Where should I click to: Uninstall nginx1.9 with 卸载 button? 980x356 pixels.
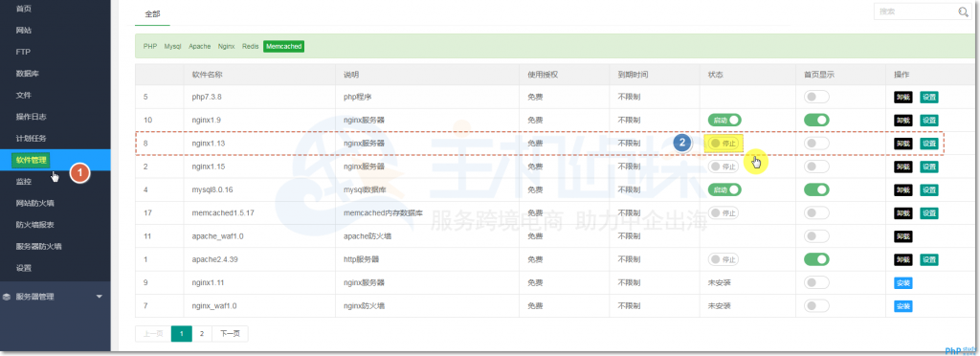[x=903, y=120]
